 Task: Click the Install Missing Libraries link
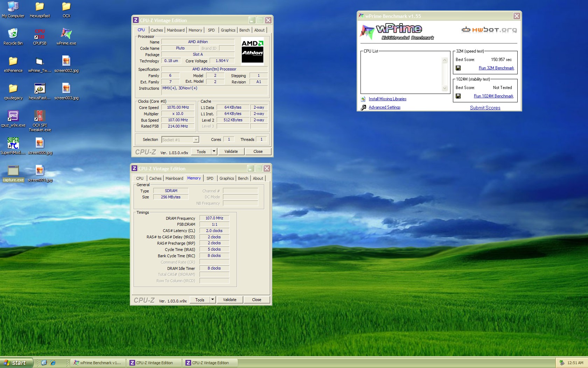coord(387,99)
